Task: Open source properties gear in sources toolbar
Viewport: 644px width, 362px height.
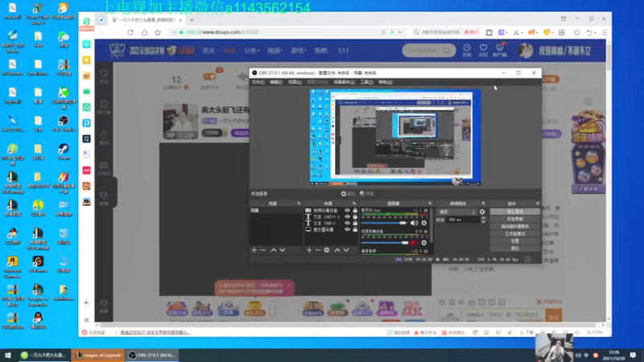Action: (327, 250)
